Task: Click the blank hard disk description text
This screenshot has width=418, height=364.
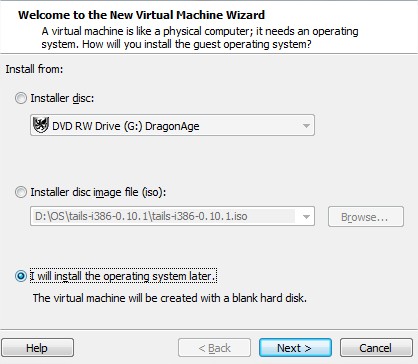Action: [x=170, y=298]
